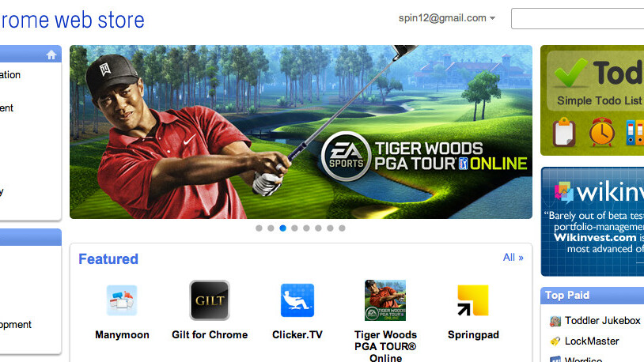Click the LockMaster icon in Top Paid

555,341
